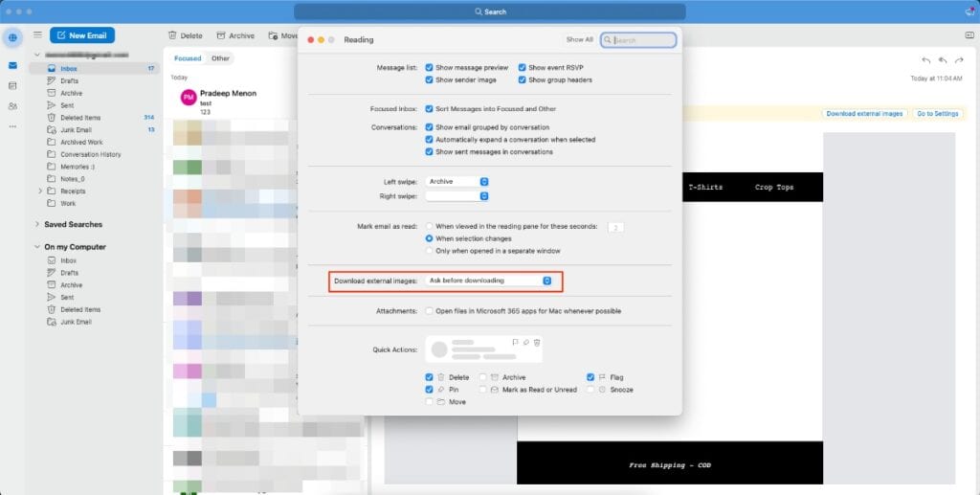Select the Notes_0 folder

pyautogui.click(x=95, y=179)
